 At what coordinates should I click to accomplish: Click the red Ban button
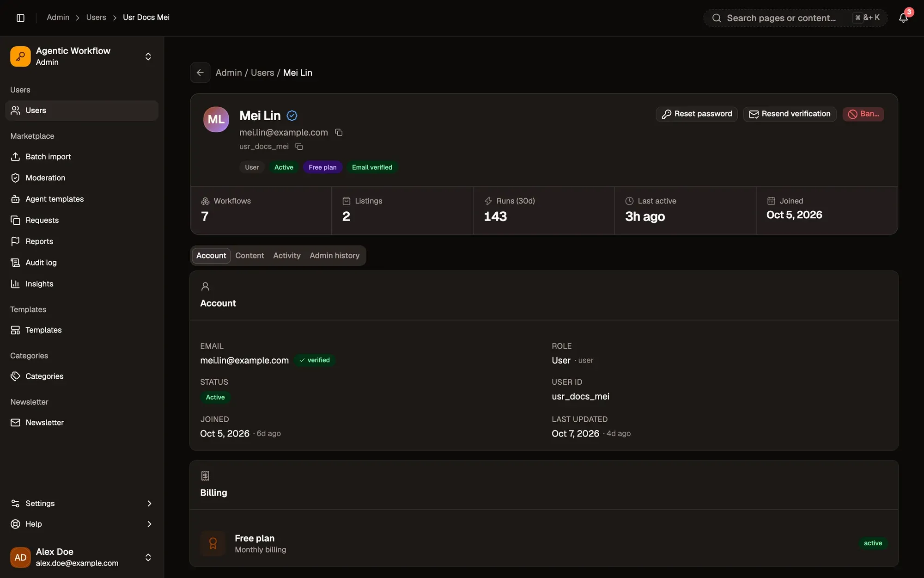click(863, 114)
